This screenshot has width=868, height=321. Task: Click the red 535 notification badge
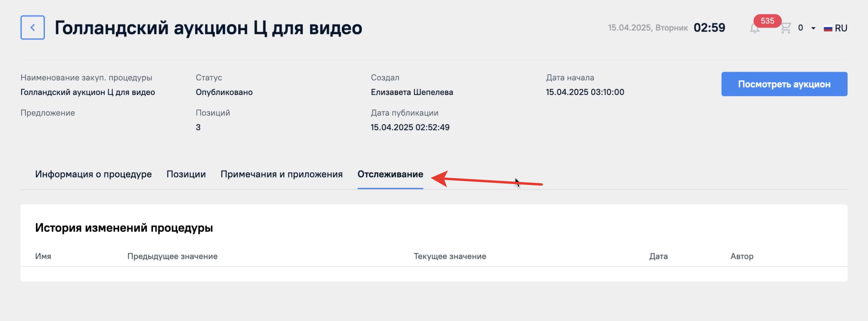coord(767,21)
